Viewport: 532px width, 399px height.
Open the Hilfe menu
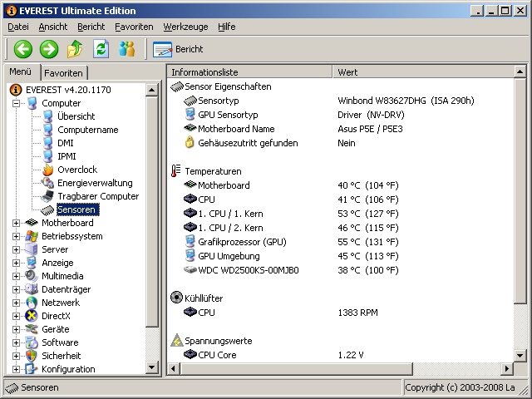227,27
